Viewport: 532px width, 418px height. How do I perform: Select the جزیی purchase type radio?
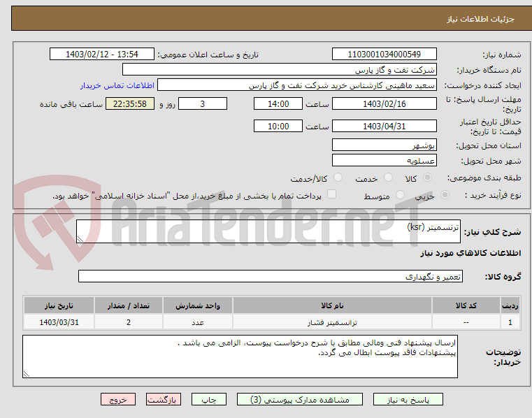(x=445, y=195)
